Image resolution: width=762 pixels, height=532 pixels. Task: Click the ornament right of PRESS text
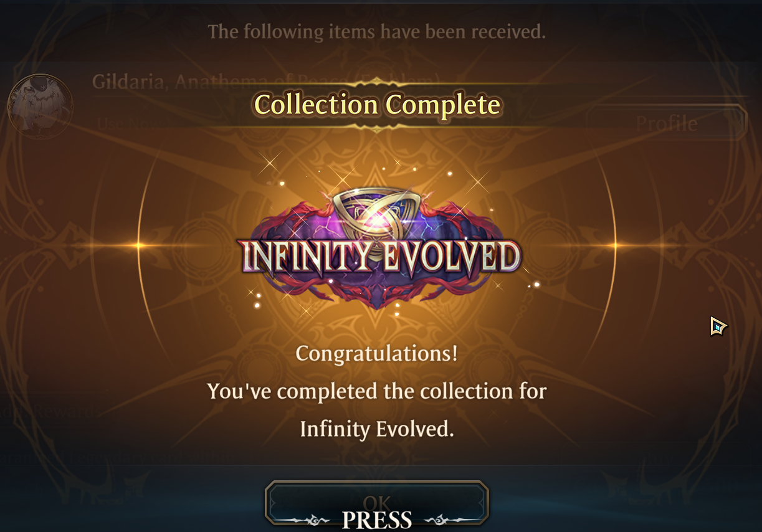437,519
